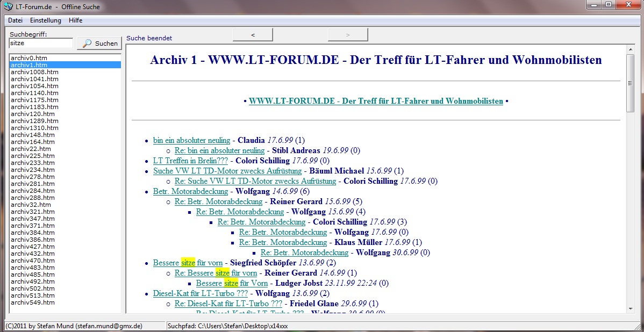
Task: Select archiv470.htm in the list
Action: coord(65,260)
